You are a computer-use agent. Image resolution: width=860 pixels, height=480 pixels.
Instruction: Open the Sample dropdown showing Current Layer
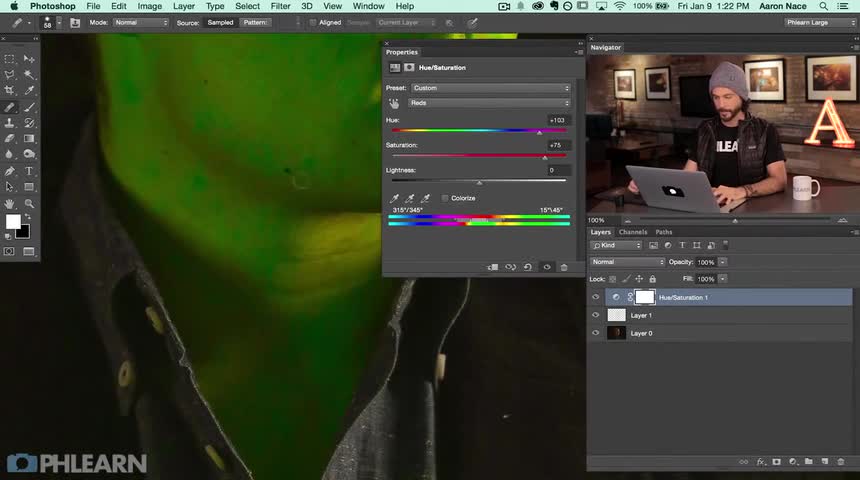tap(406, 22)
